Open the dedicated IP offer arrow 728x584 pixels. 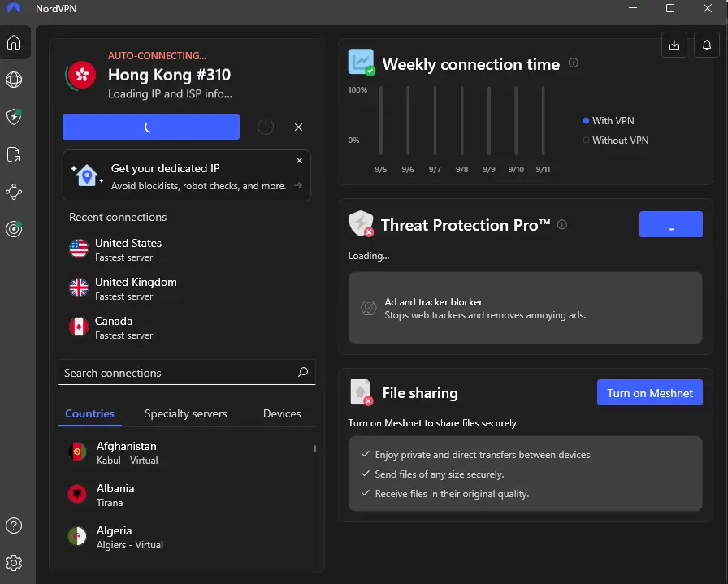coord(298,185)
